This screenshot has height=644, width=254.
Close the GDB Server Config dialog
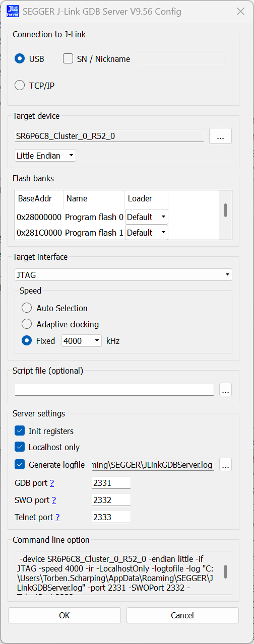pos(240,11)
